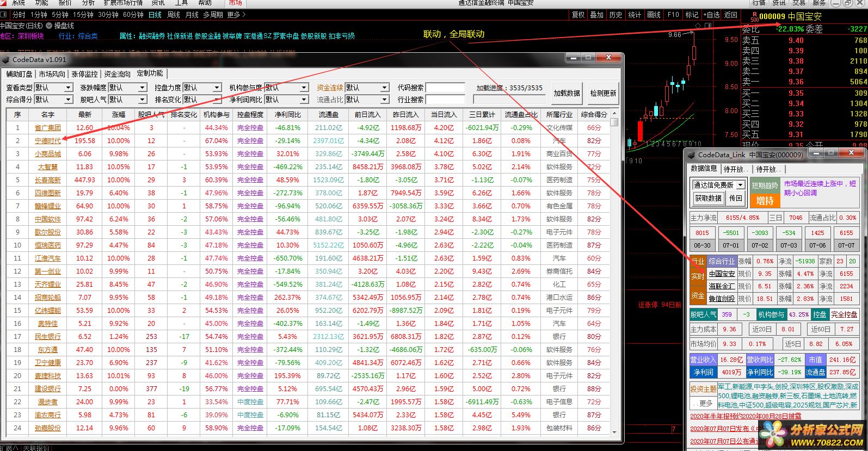Screen dimensions: 868x451
Task: Click the CodeData_Link window app icon
Action: (x=692, y=155)
